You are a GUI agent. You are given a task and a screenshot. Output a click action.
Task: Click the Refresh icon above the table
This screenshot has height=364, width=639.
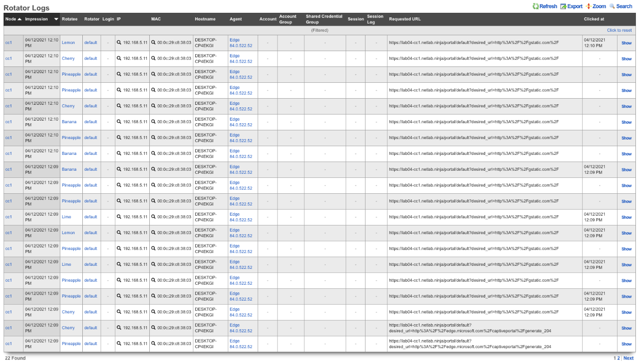(536, 6)
